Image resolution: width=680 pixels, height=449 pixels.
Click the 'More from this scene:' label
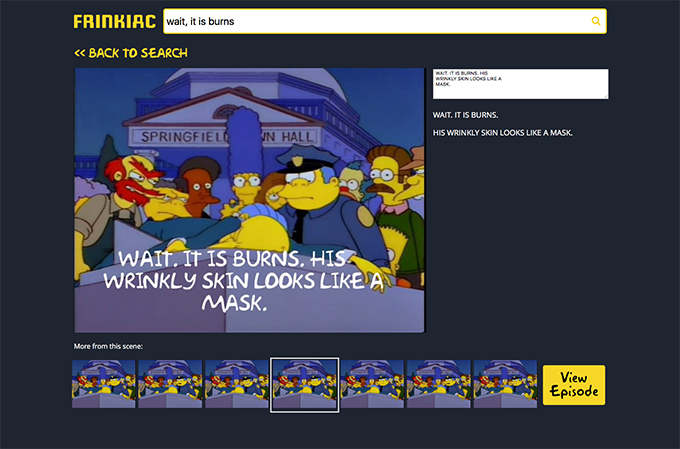coord(108,346)
